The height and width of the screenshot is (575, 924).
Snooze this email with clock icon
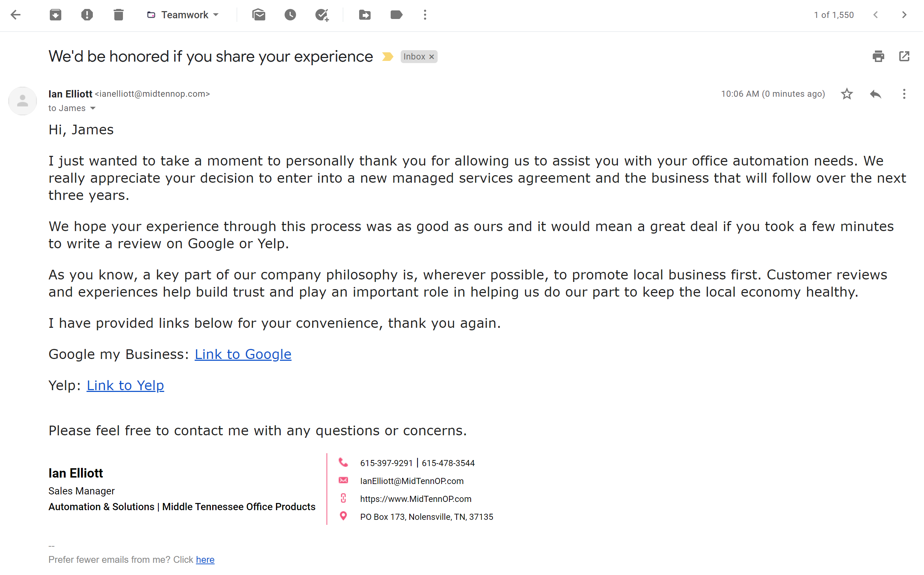tap(291, 15)
